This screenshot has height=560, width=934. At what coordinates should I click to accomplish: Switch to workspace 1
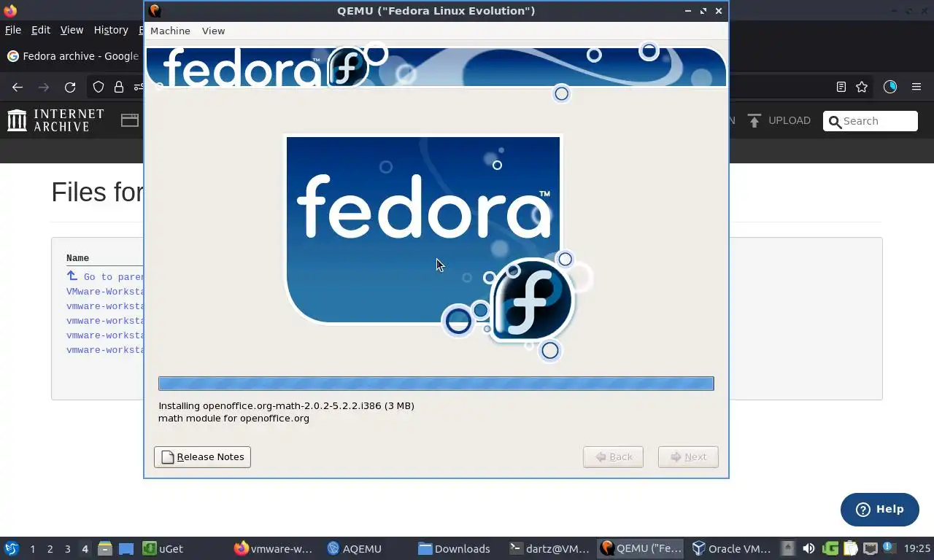pyautogui.click(x=32, y=548)
